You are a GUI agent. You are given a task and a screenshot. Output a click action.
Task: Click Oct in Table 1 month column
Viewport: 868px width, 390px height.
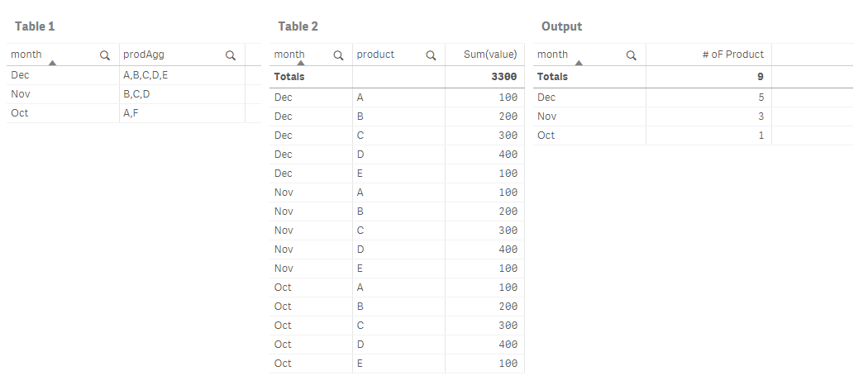(x=19, y=113)
